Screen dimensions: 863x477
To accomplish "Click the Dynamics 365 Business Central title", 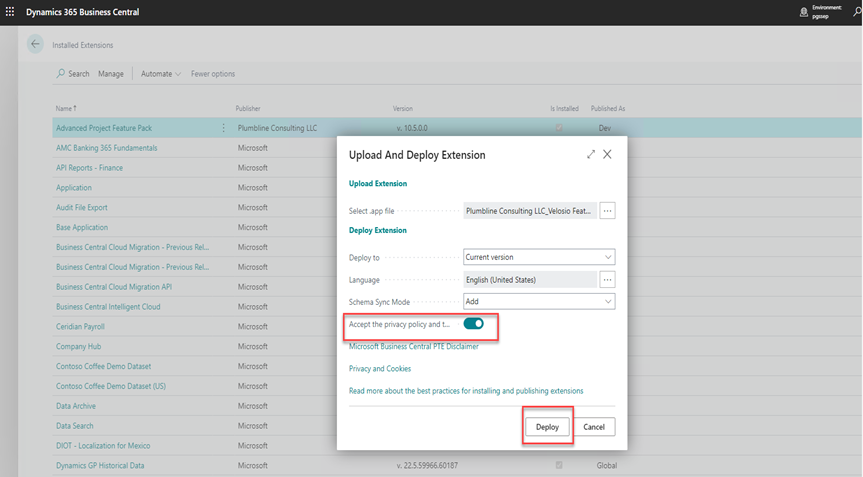I will coord(83,12).
